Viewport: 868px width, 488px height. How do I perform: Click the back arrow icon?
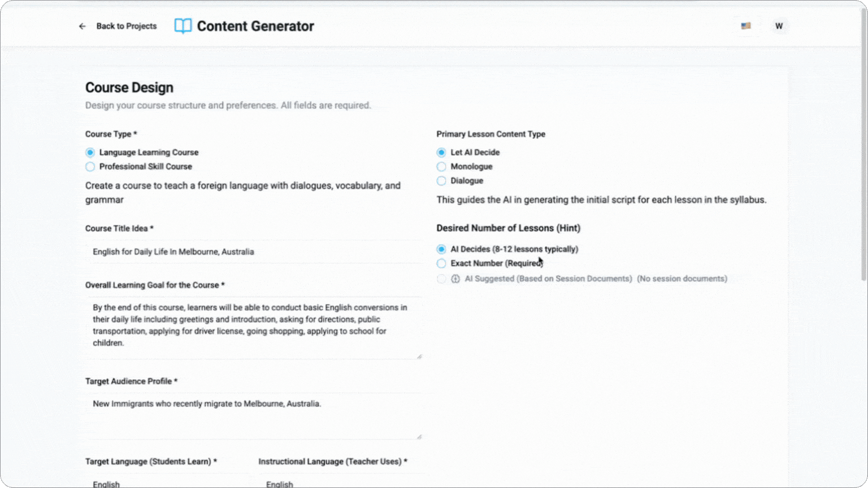click(x=83, y=26)
